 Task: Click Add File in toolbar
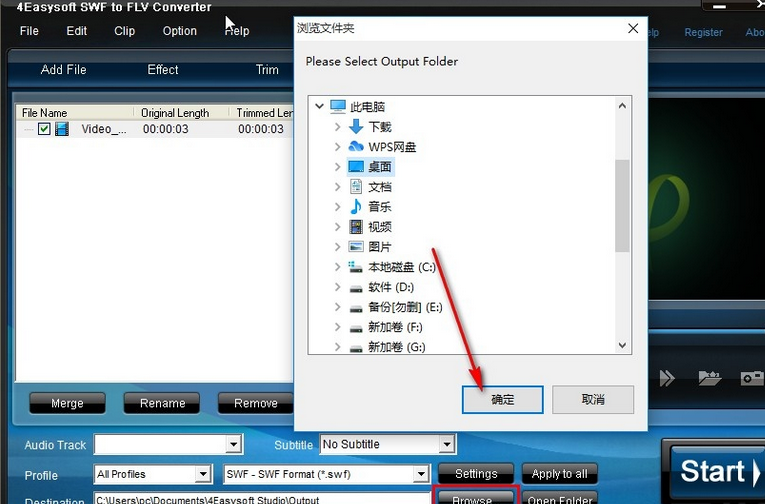click(63, 70)
